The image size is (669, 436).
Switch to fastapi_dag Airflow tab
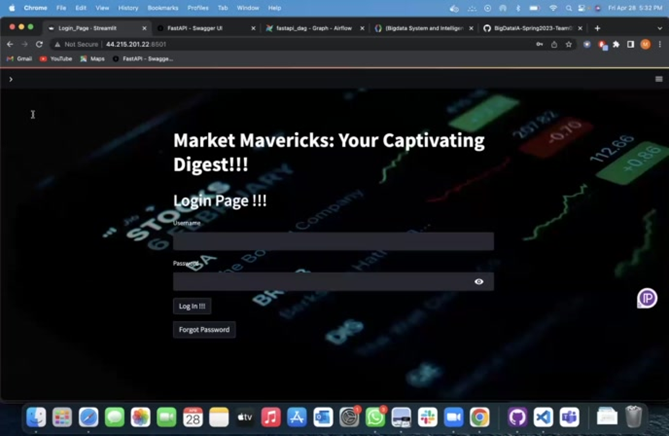click(310, 28)
